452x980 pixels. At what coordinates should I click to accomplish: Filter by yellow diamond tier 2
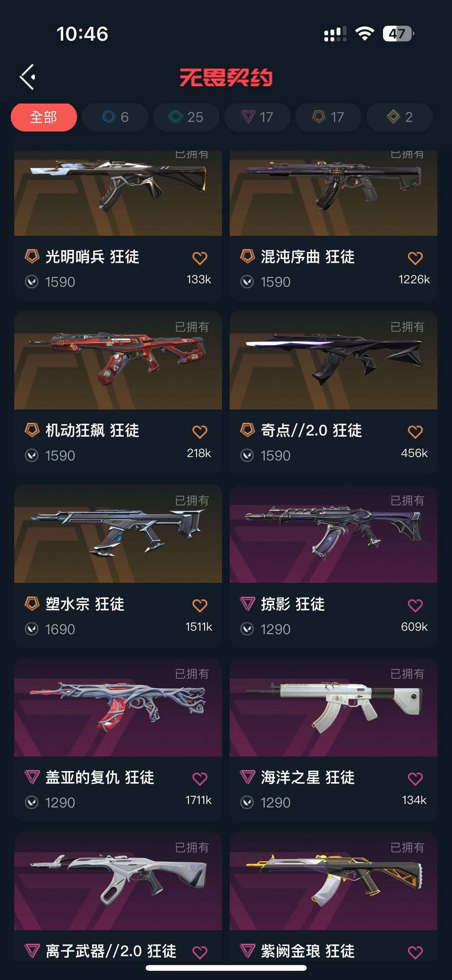coord(399,117)
